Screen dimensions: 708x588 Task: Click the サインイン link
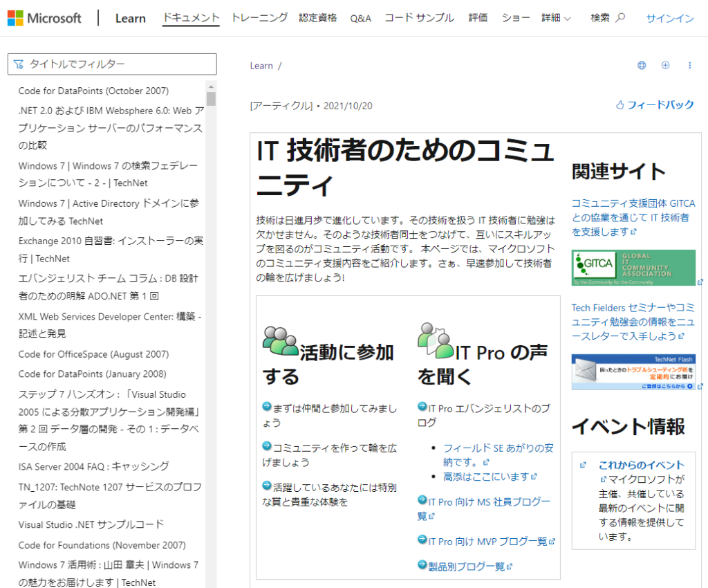[669, 18]
